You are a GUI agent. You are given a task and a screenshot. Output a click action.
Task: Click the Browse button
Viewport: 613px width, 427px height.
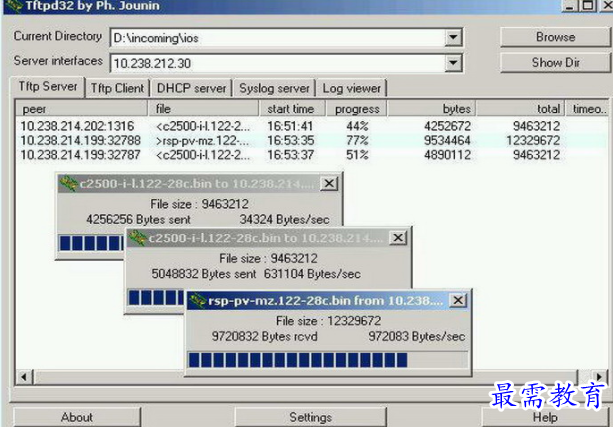click(555, 37)
